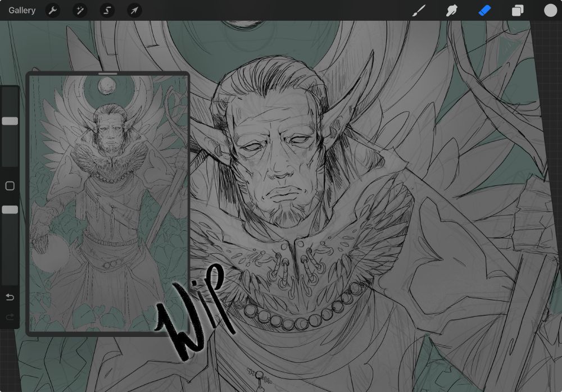This screenshot has width=562, height=392.
Task: Return to the Gallery
Action: pyautogui.click(x=22, y=11)
